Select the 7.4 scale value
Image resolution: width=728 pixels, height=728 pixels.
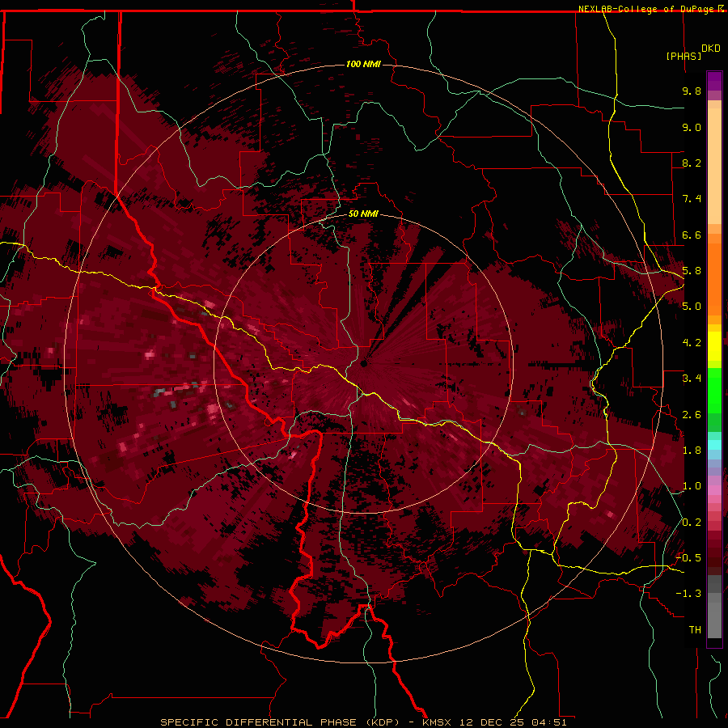692,199
